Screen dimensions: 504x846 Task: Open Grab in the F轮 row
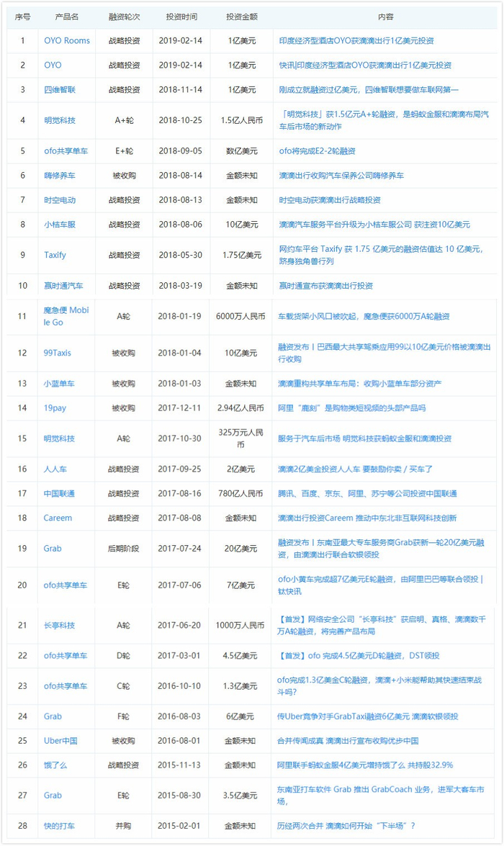tap(53, 716)
